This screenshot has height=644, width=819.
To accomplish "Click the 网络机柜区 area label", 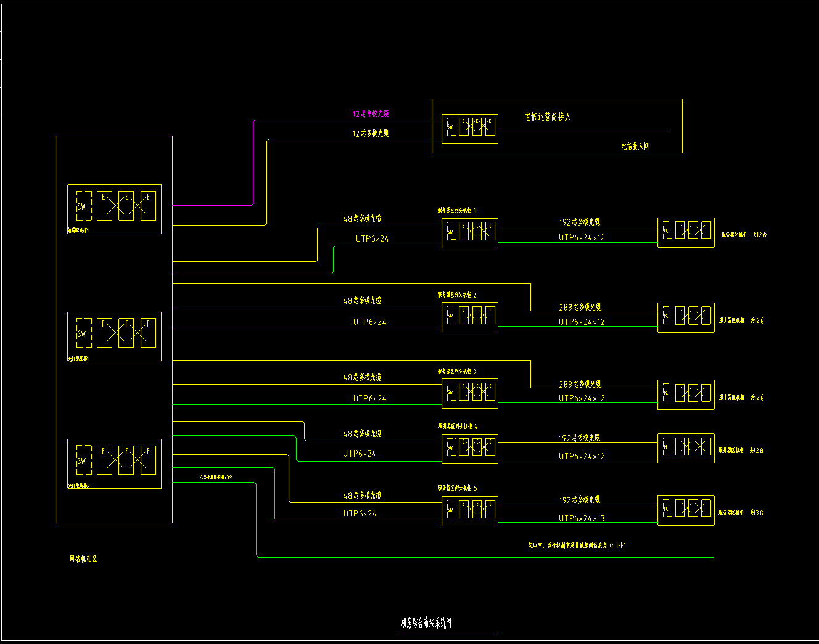I will (x=83, y=559).
